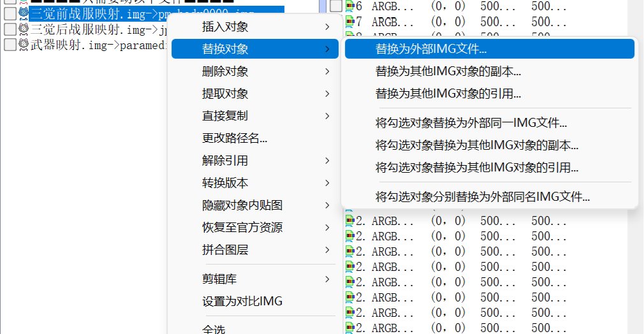Tick the checkbox for 三觉前战服映射.img
This screenshot has width=644, height=334.
point(10,13)
